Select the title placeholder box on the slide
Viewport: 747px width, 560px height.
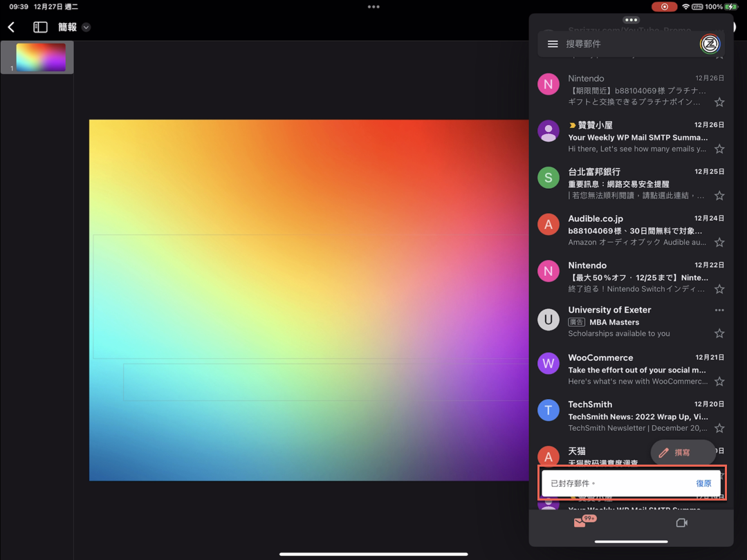(311, 296)
